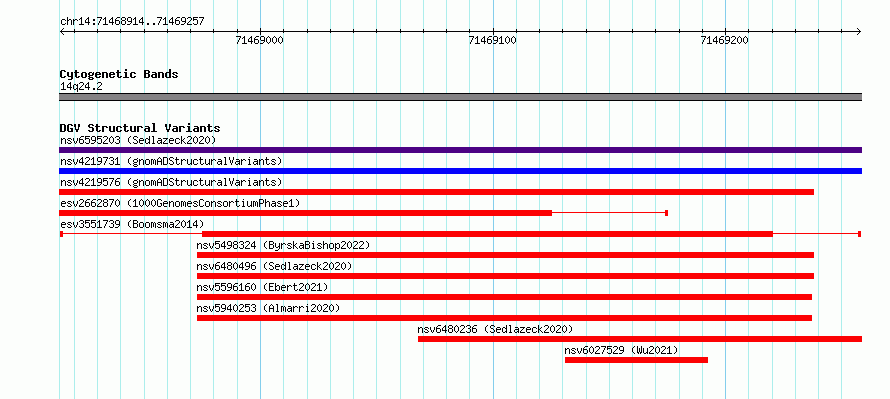Open the nsv5940253 (Almarri2020) label
The image size is (890, 399).
click(x=268, y=308)
